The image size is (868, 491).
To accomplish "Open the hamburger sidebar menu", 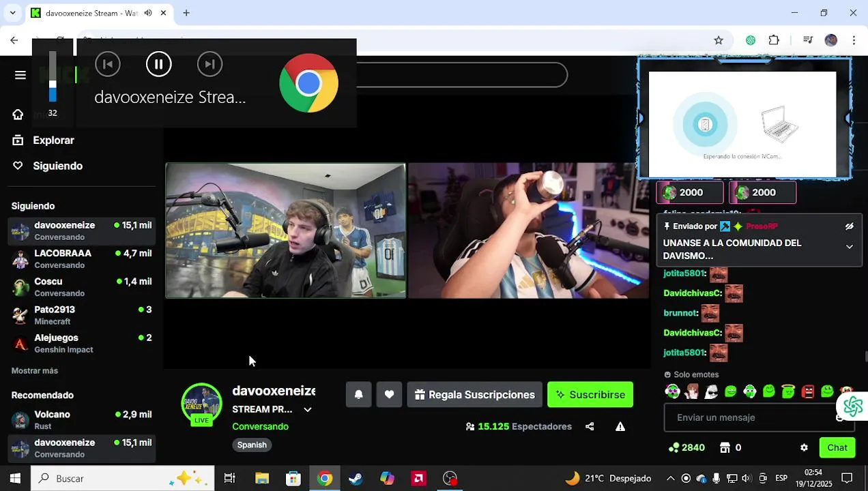I will point(20,75).
